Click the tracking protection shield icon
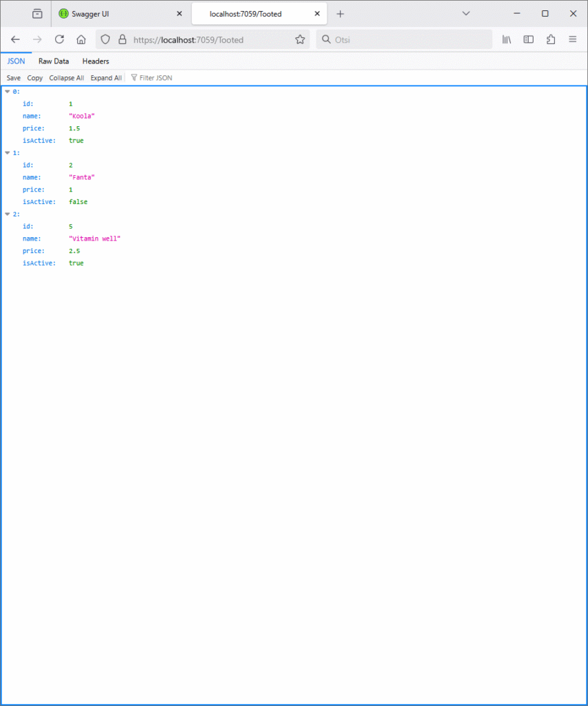The height and width of the screenshot is (706, 588). 105,40
